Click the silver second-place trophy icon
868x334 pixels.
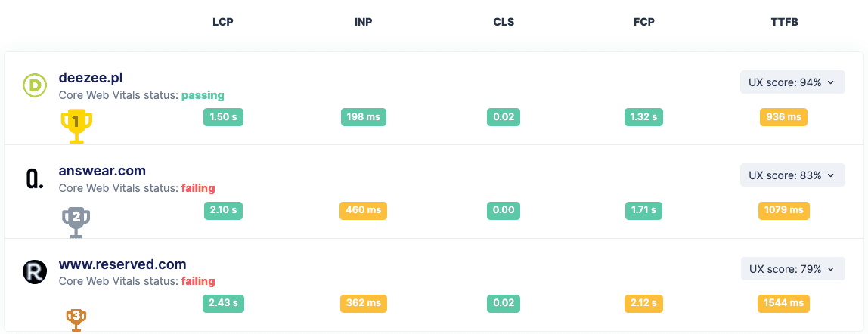click(76, 221)
